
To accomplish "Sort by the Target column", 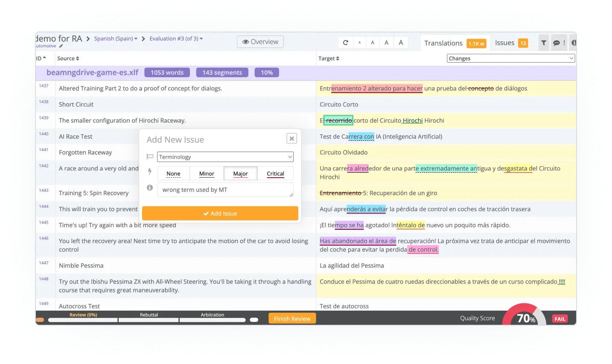I will click(329, 58).
